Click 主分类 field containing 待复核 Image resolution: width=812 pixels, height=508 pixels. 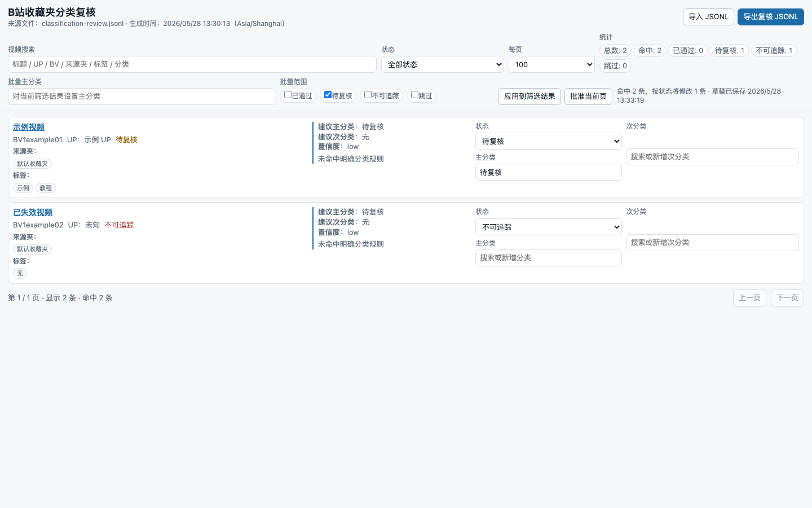click(x=549, y=172)
